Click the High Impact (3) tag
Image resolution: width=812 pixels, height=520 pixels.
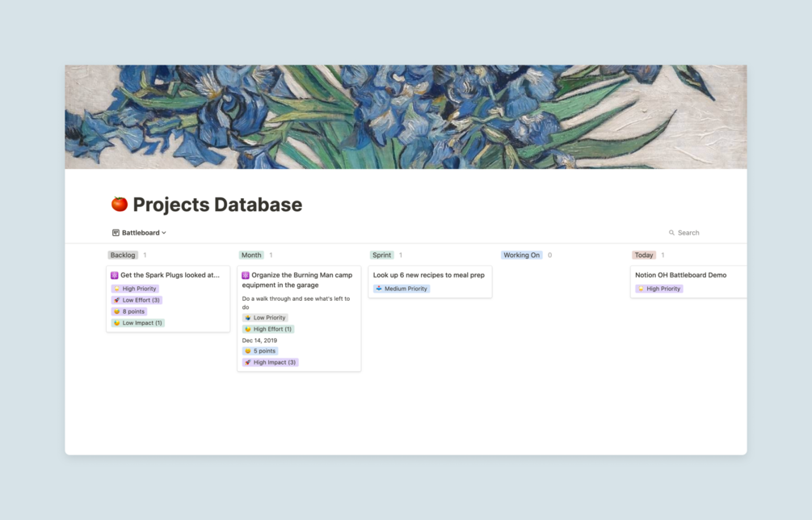click(271, 362)
